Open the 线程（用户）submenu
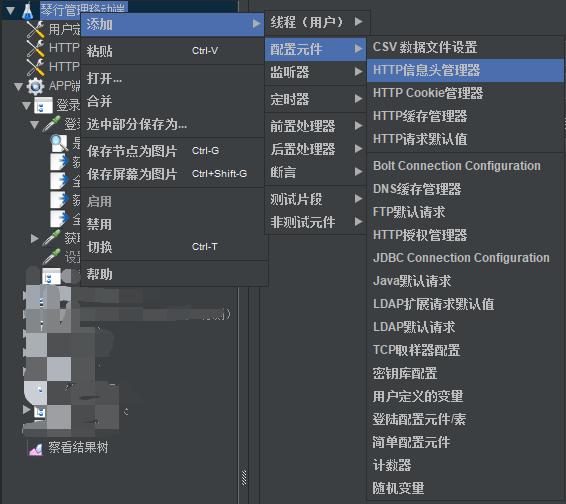The image size is (566, 504). click(x=317, y=22)
